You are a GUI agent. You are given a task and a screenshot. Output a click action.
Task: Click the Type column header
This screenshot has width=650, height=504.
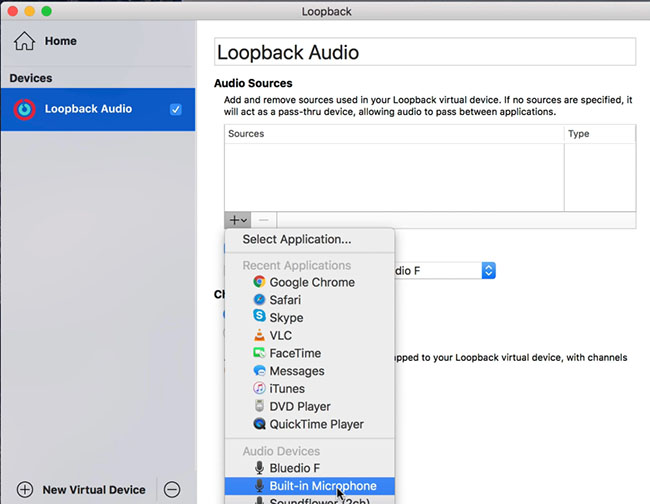[x=600, y=134]
